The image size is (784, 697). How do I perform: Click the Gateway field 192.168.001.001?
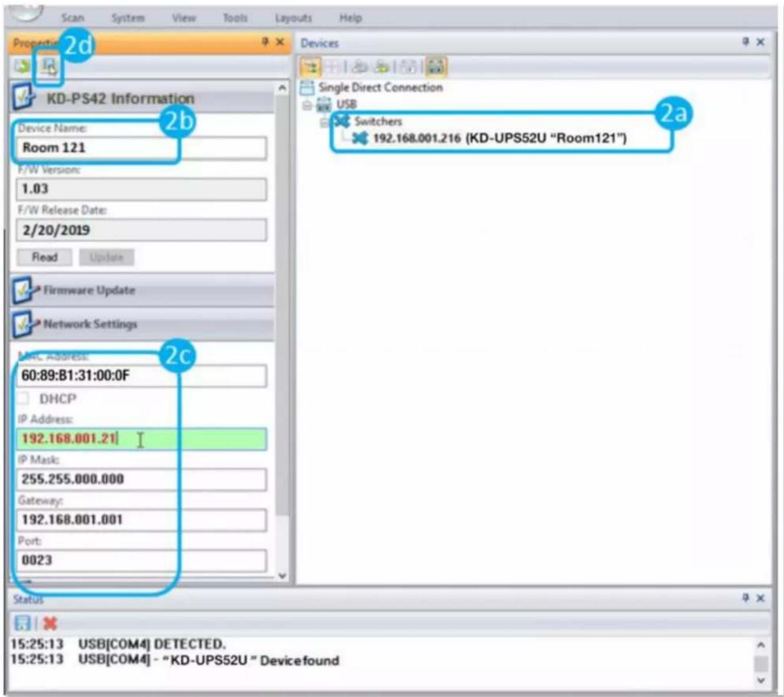[141, 520]
